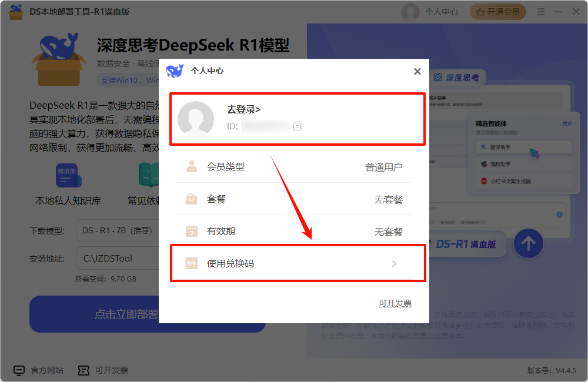Click the calendar icon beside 有效期

[191, 232]
